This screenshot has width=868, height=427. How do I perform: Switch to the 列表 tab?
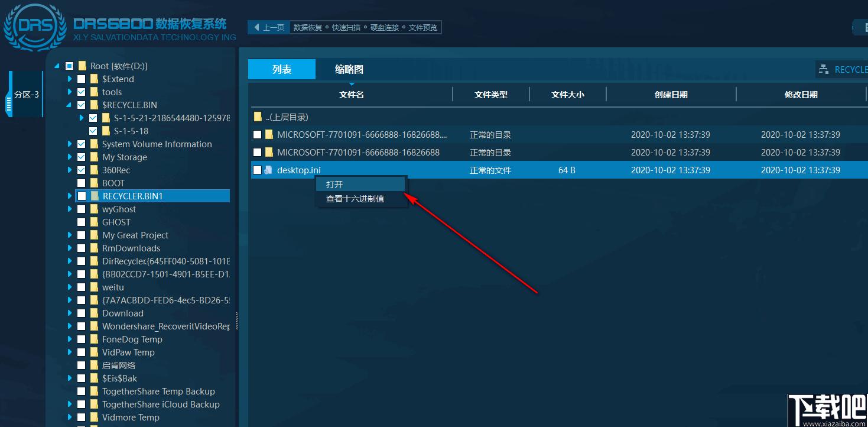pyautogui.click(x=282, y=69)
